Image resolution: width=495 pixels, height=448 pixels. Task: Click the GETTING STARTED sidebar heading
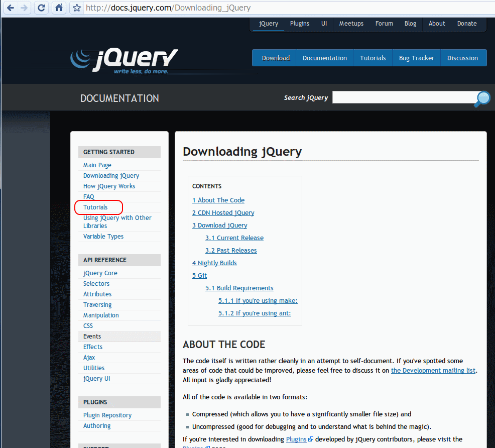coord(119,152)
